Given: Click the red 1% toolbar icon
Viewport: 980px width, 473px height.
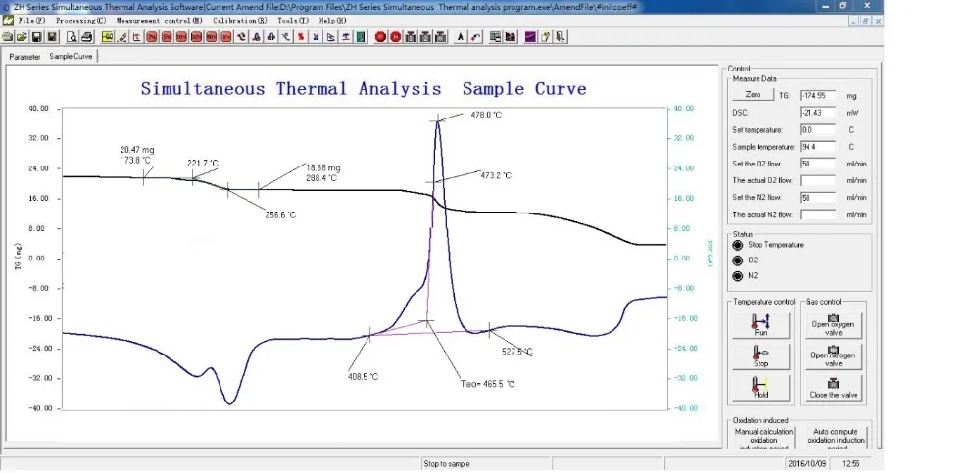Looking at the screenshot, I should 153,37.
